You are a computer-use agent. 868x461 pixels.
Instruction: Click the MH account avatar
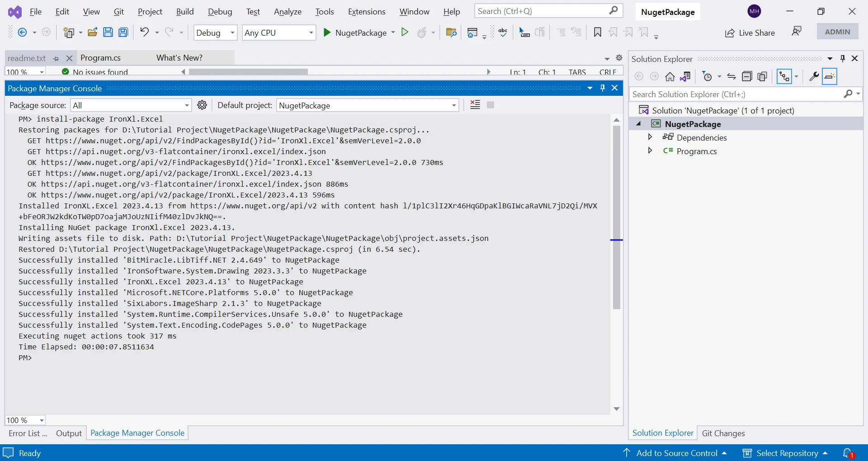click(754, 11)
